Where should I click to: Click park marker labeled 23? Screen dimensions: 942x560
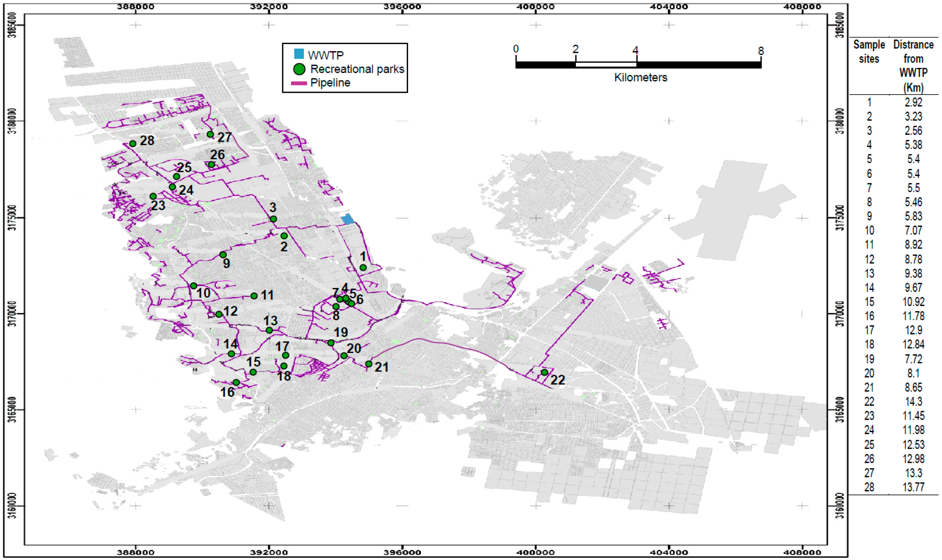click(x=153, y=197)
